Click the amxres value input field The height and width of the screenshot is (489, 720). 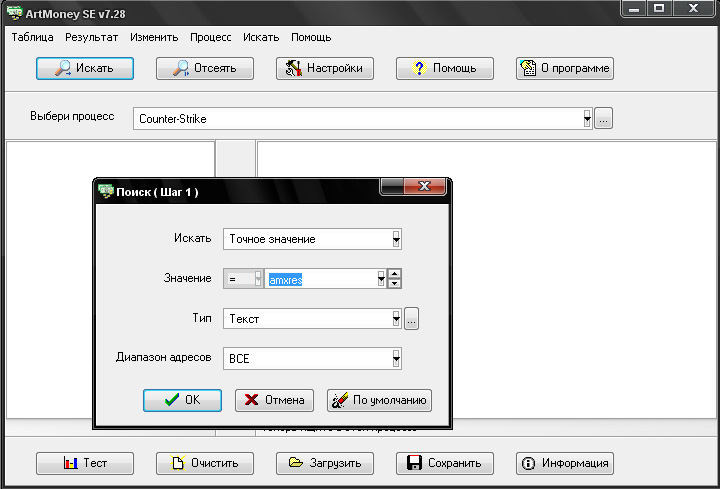coord(321,279)
